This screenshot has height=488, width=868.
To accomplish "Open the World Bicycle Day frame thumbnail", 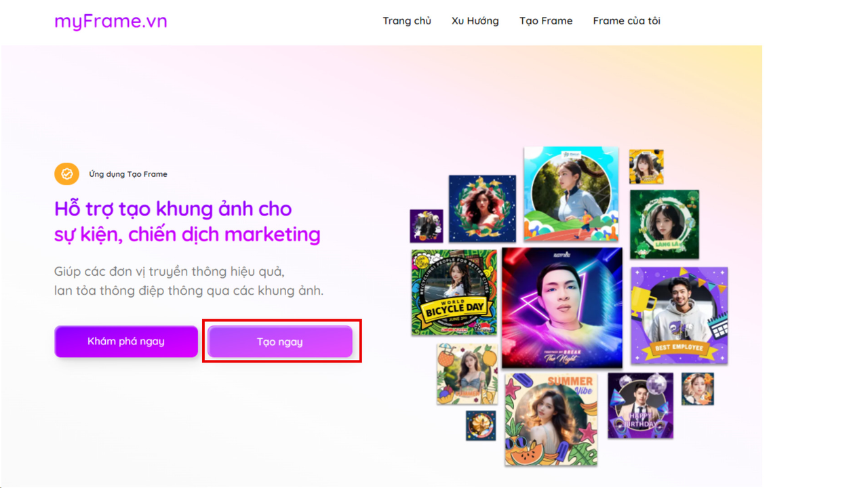I will tap(454, 292).
